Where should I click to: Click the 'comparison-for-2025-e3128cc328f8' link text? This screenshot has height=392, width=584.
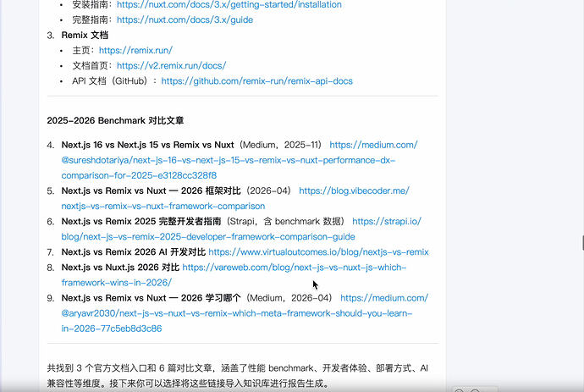(x=139, y=175)
